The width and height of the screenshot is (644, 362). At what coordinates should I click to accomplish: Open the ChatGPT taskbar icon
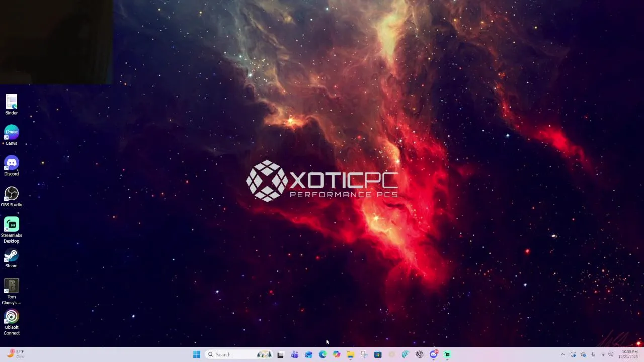pos(420,354)
